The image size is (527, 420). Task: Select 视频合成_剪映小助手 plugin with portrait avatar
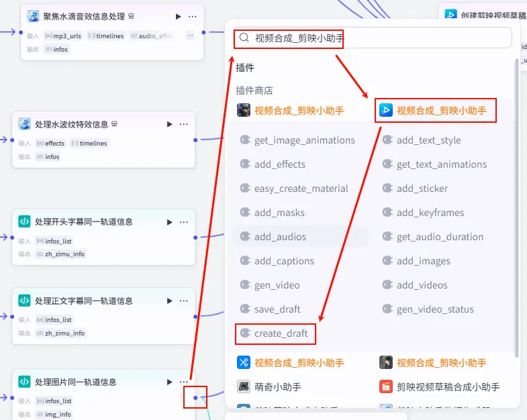[433, 362]
